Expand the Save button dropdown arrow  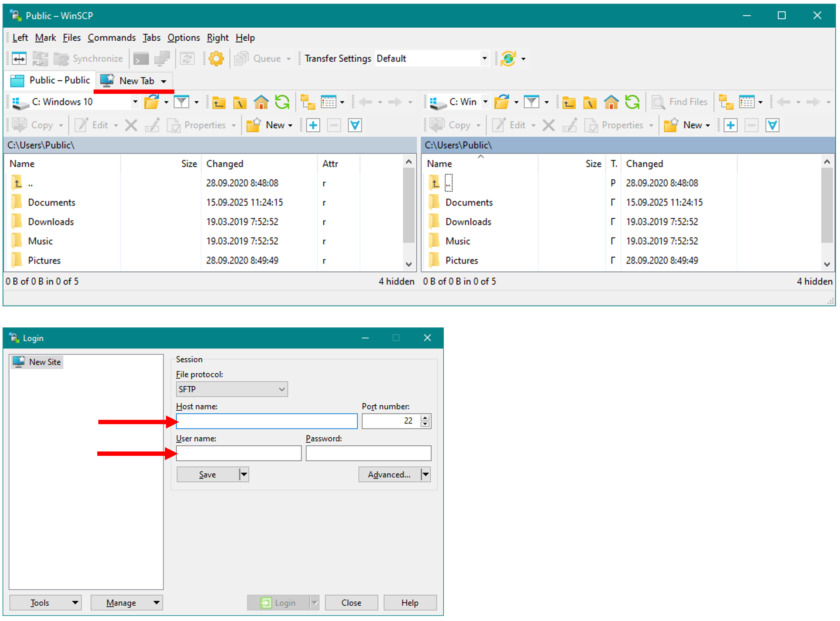(x=244, y=475)
